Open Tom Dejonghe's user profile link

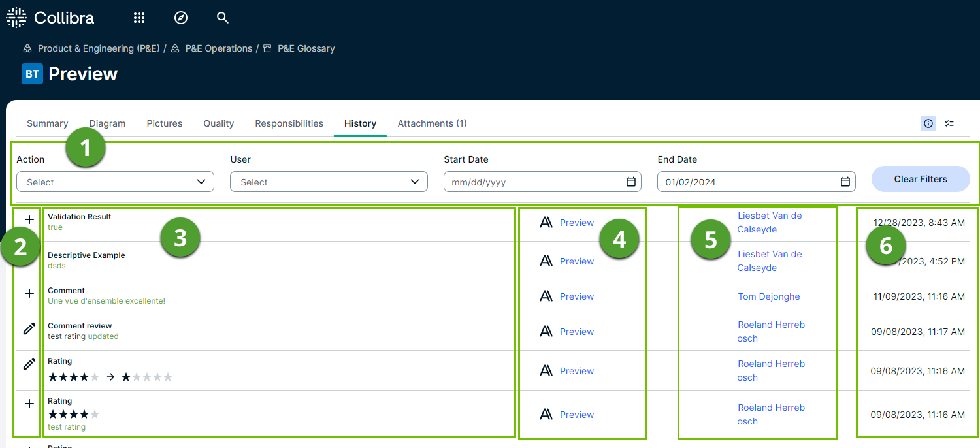pyautogui.click(x=768, y=296)
